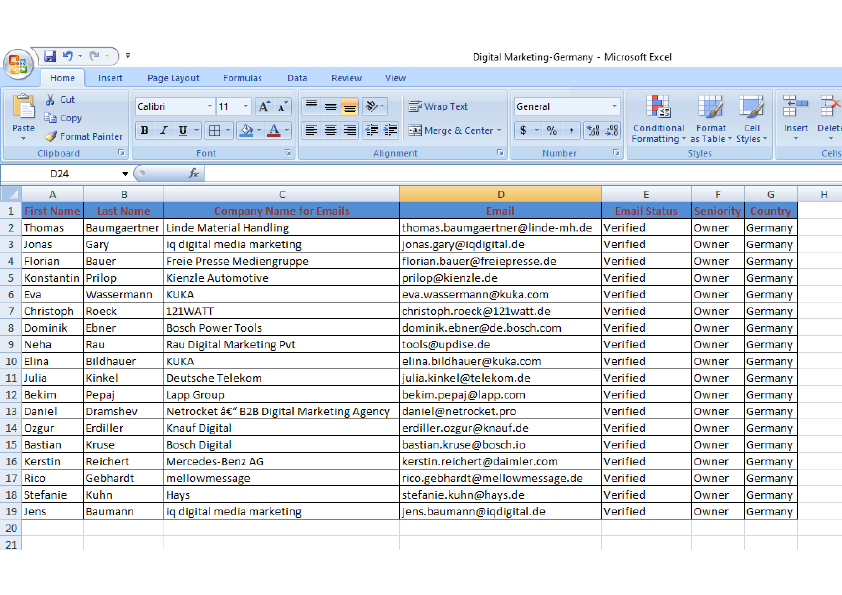Toggle Italic formatting

point(162,129)
